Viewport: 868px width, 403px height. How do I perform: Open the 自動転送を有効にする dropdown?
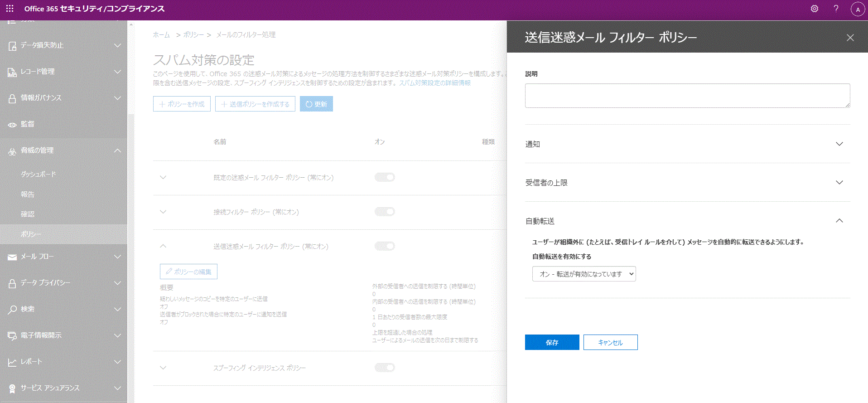tap(583, 274)
